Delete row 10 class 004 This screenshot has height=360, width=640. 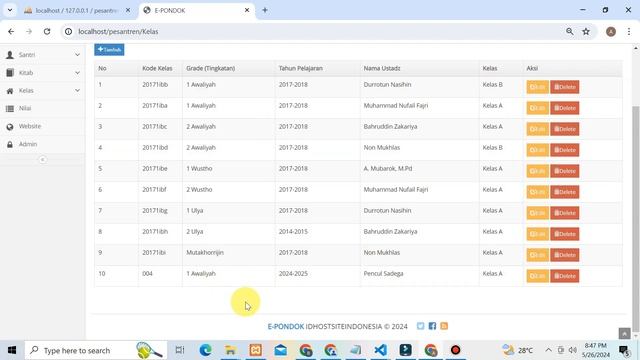(564, 276)
